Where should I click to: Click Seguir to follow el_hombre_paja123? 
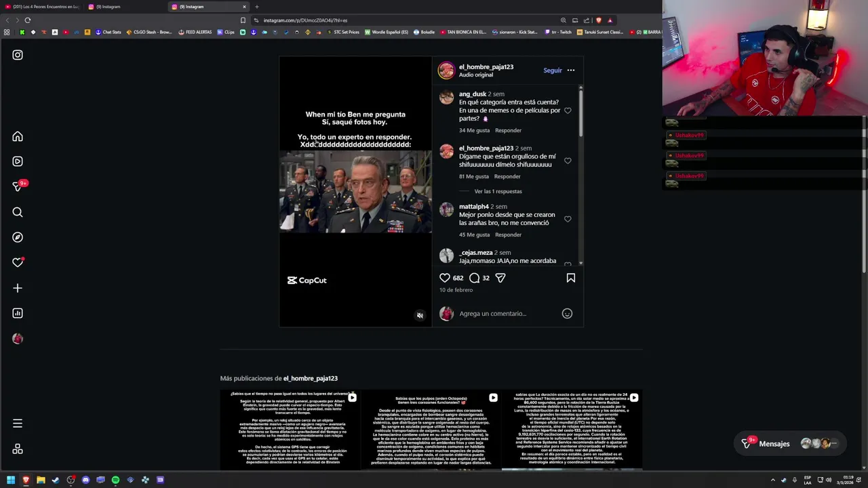552,70
